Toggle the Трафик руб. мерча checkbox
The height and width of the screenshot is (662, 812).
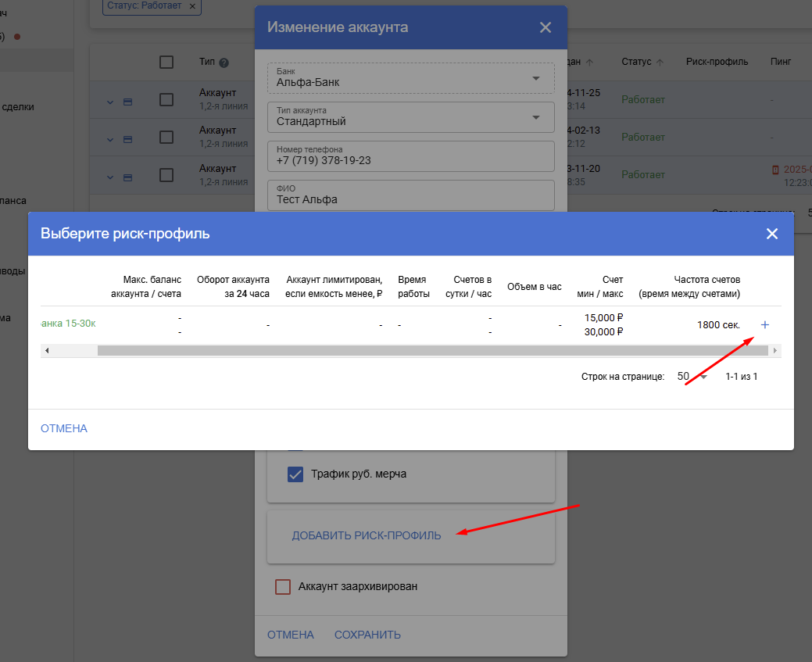[295, 474]
